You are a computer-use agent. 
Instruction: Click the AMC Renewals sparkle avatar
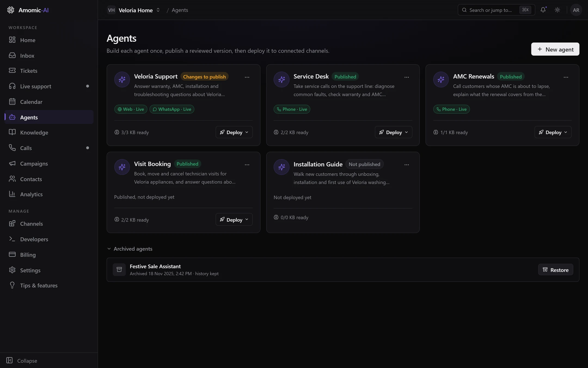(441, 79)
